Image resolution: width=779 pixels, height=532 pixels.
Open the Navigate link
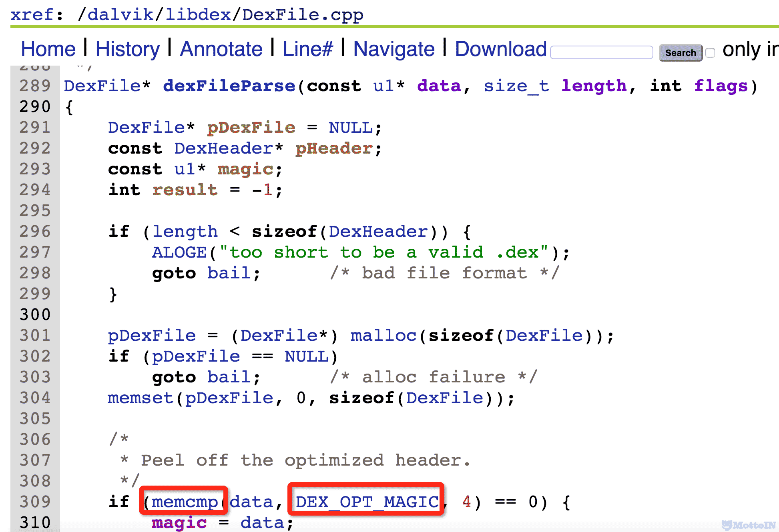[x=394, y=49]
